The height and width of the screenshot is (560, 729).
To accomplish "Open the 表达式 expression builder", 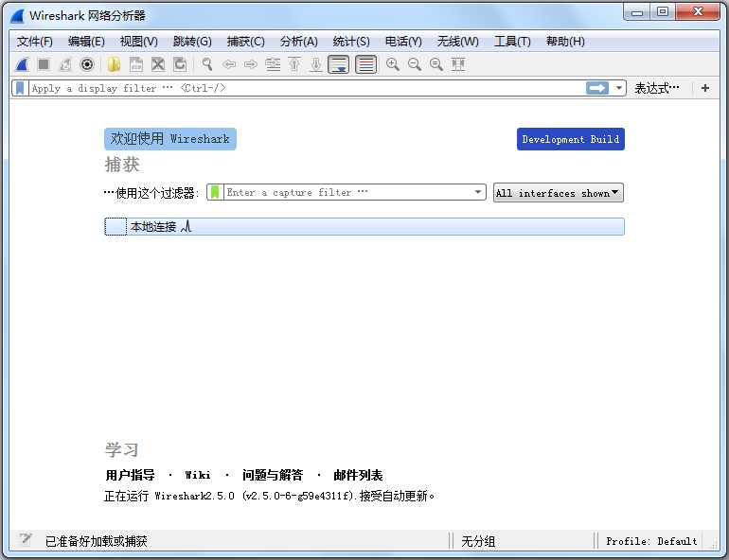I will click(657, 88).
